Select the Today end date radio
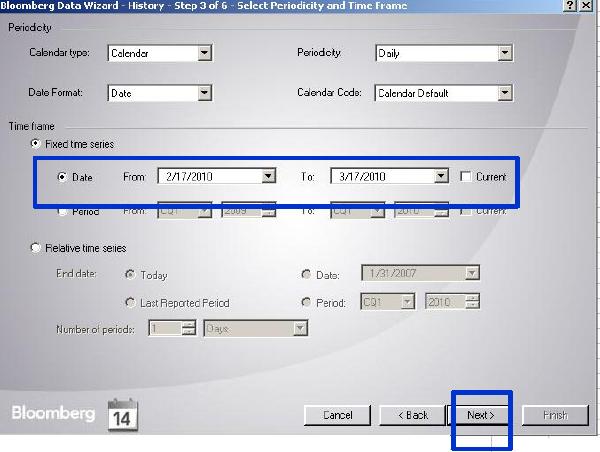 130,274
